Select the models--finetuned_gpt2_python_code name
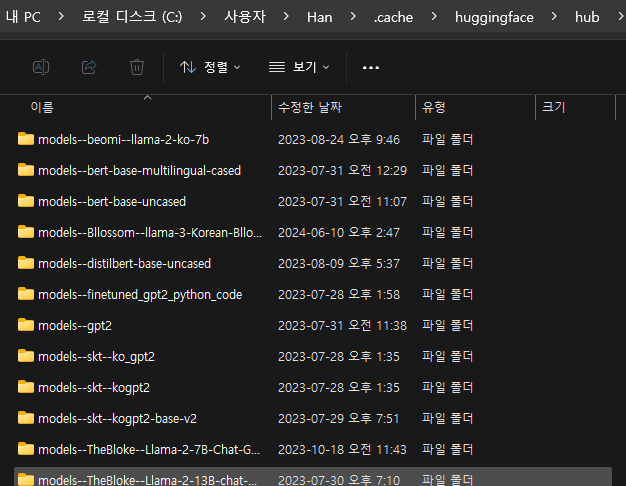Viewport: 626px width, 486px height. click(140, 295)
